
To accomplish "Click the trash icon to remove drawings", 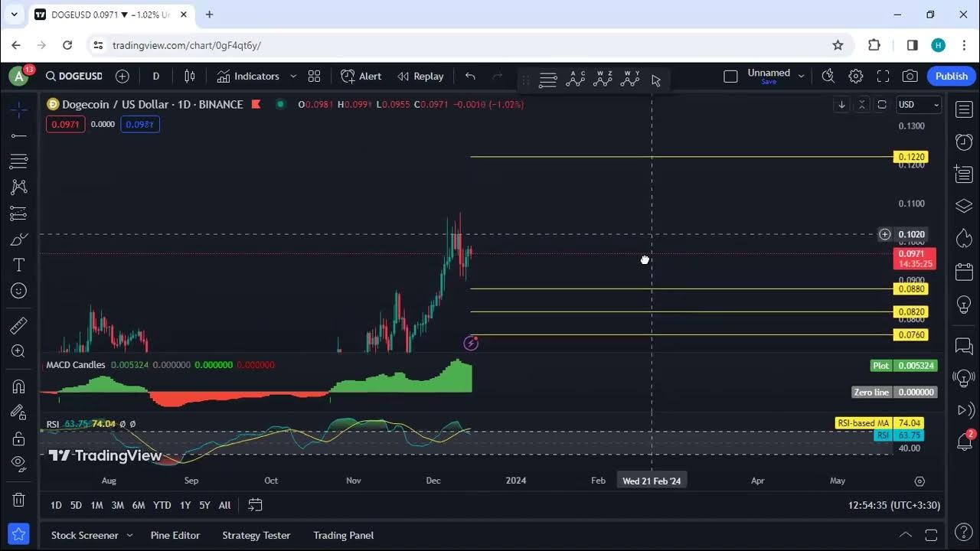I will pyautogui.click(x=19, y=500).
